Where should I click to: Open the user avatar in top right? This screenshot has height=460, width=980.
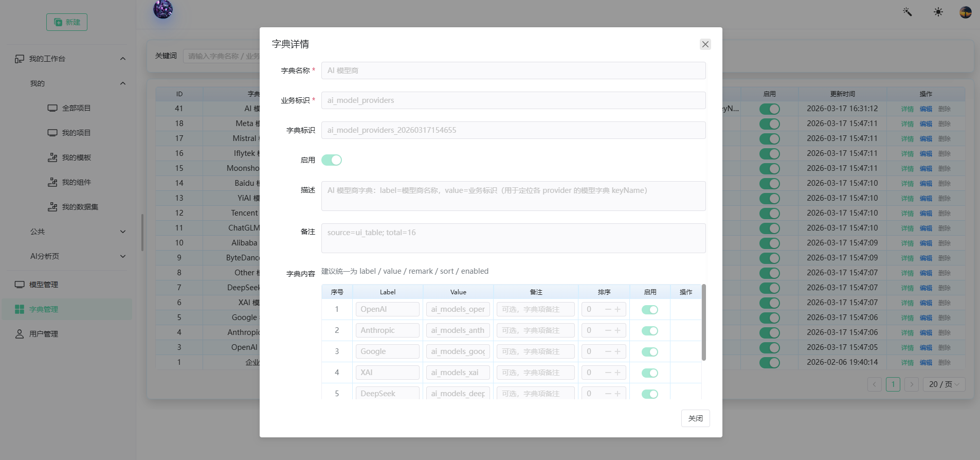966,12
